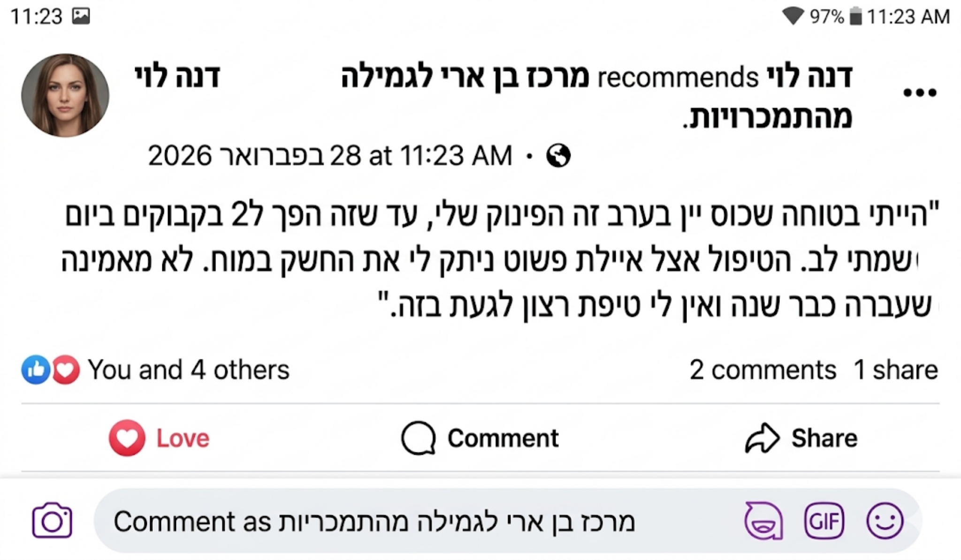Open the GIF picker
The height and width of the screenshot is (560, 961).
824,521
